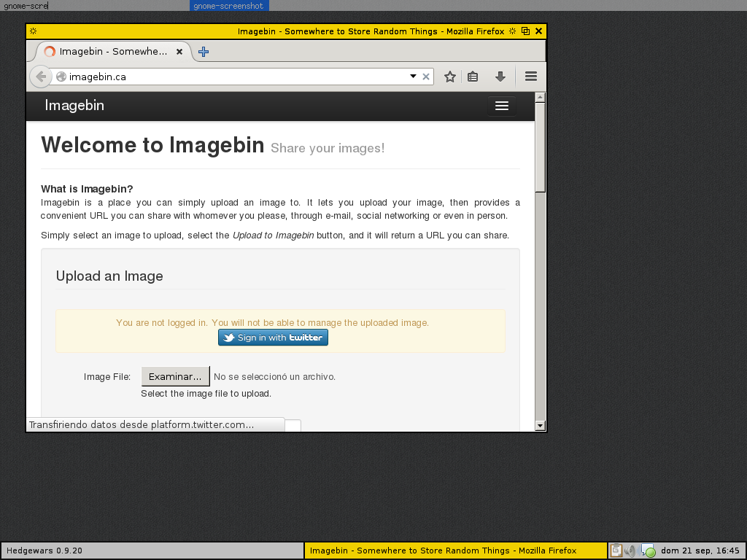
Task: Sign in with Twitter
Action: pyautogui.click(x=273, y=337)
